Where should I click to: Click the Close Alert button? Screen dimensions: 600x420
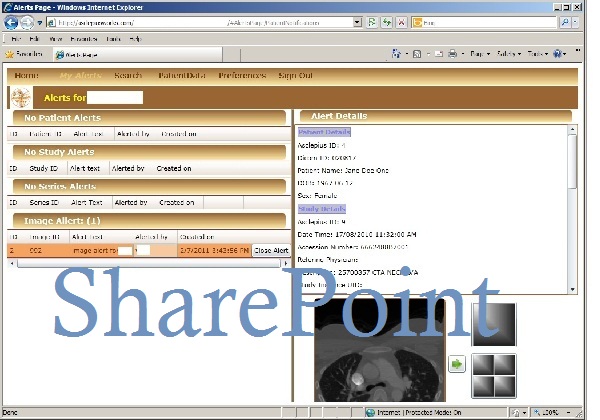[x=271, y=251]
